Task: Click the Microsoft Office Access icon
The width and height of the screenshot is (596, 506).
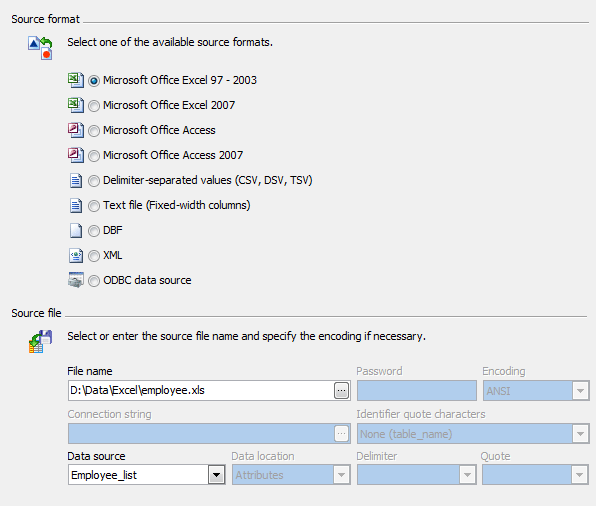Action: (x=76, y=130)
